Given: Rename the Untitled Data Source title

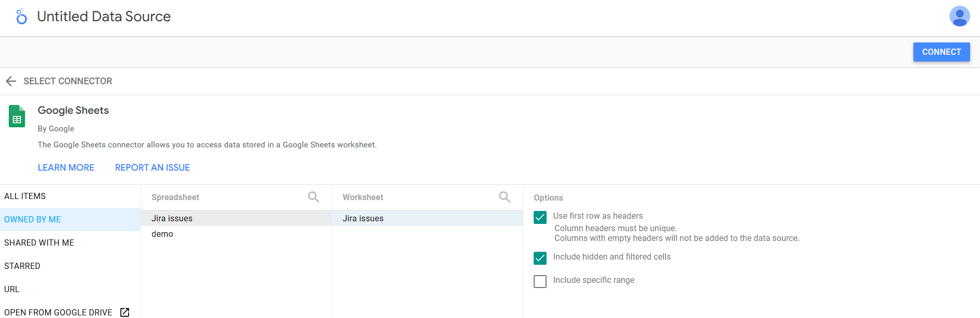Looking at the screenshot, I should coord(104,17).
